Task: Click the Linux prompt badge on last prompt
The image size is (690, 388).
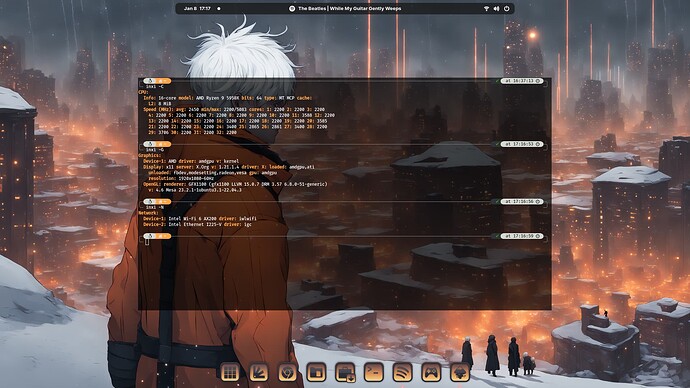Action: 157,236
